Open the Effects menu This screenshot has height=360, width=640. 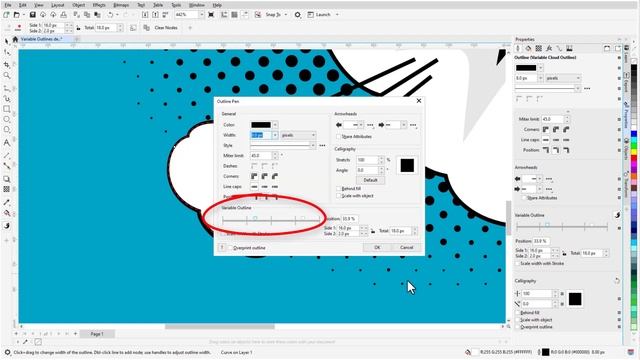99,5
